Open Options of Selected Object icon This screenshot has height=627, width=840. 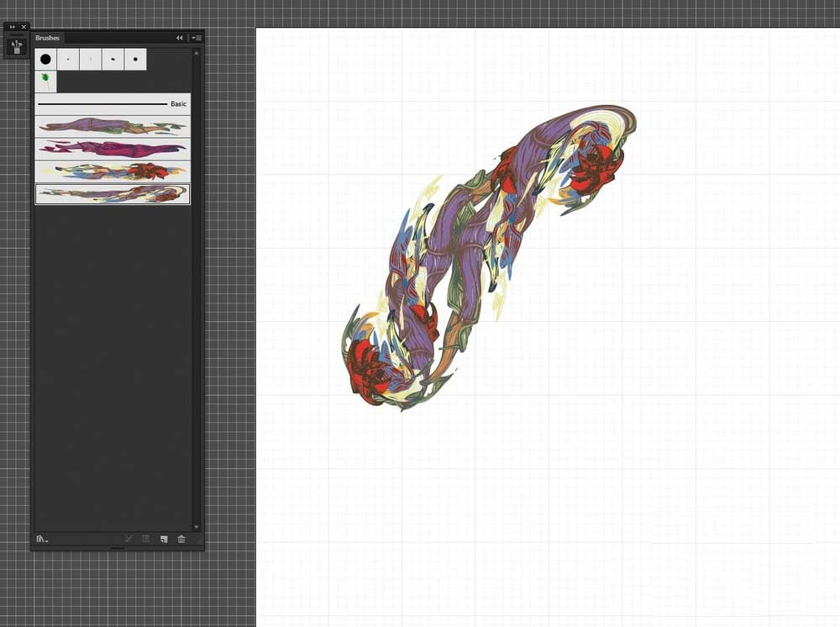pyautogui.click(x=145, y=539)
